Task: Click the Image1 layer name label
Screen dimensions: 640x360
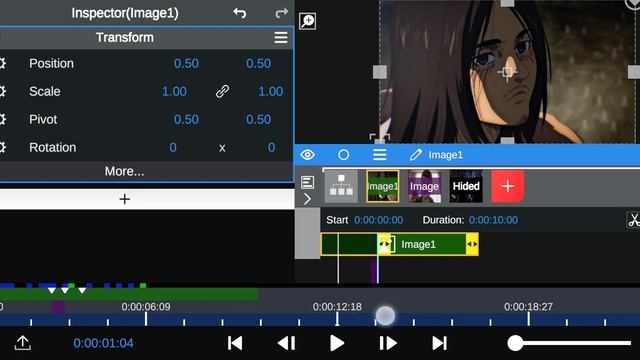Action: [445, 155]
